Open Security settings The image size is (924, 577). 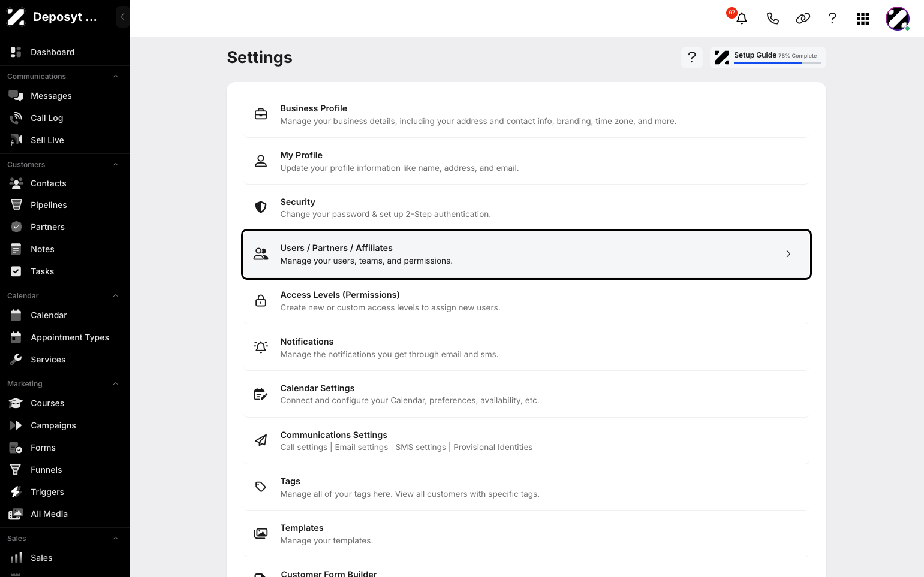tap(526, 208)
